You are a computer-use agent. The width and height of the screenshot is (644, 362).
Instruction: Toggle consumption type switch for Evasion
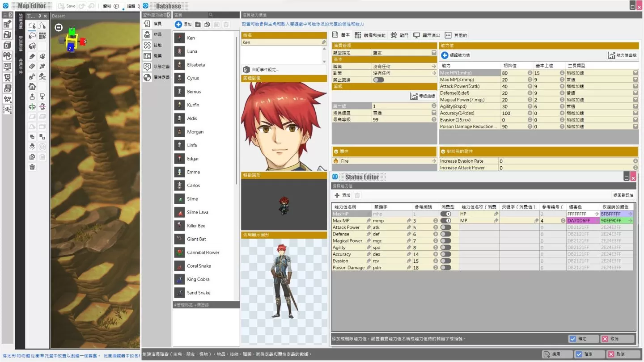pyautogui.click(x=445, y=261)
